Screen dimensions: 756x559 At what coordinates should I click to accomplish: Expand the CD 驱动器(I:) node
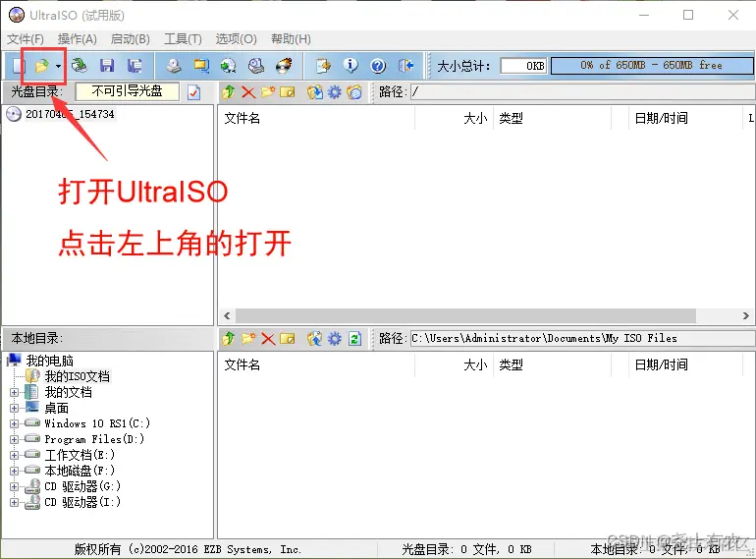(x=14, y=503)
